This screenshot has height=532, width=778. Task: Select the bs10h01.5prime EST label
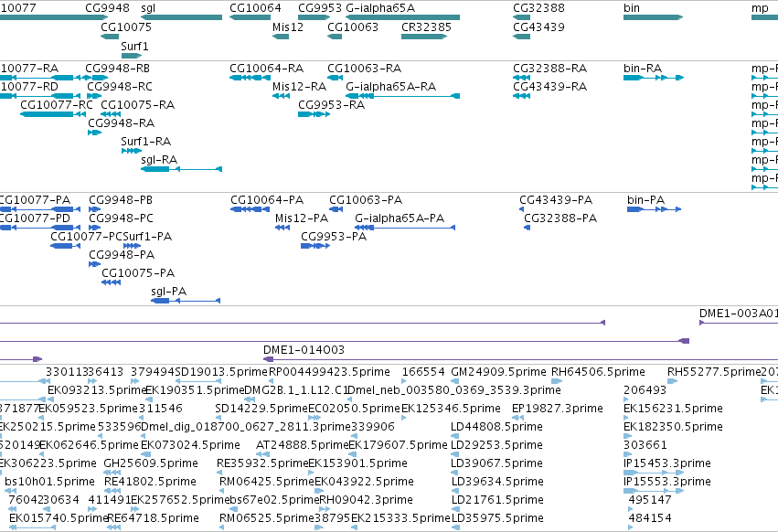49,482
